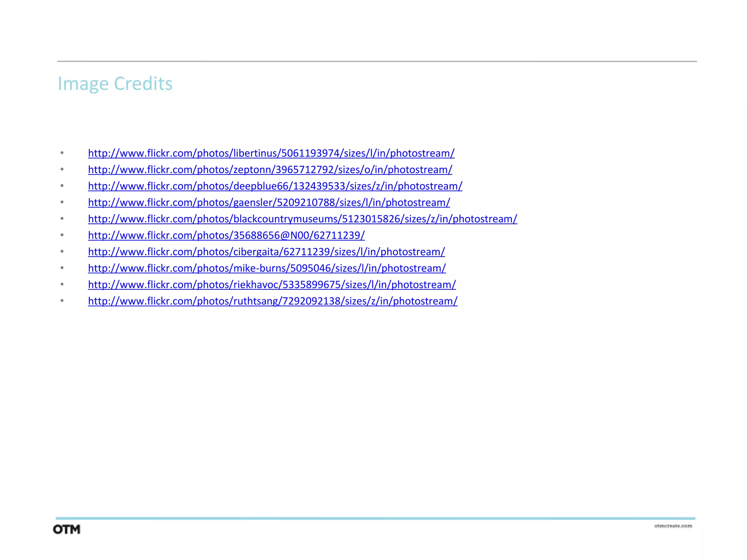Follow the mike-burns Flickr link
The height and width of the screenshot is (560, 747).
267,268
